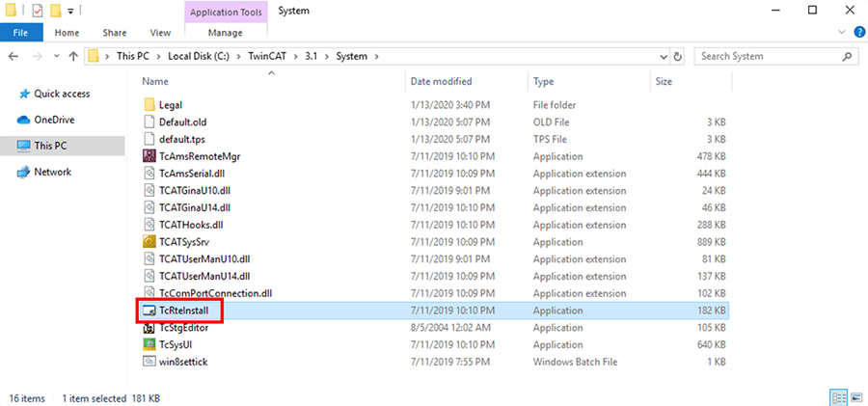The image size is (868, 406).
Task: Go forward with the forward arrow
Action: click(x=37, y=57)
